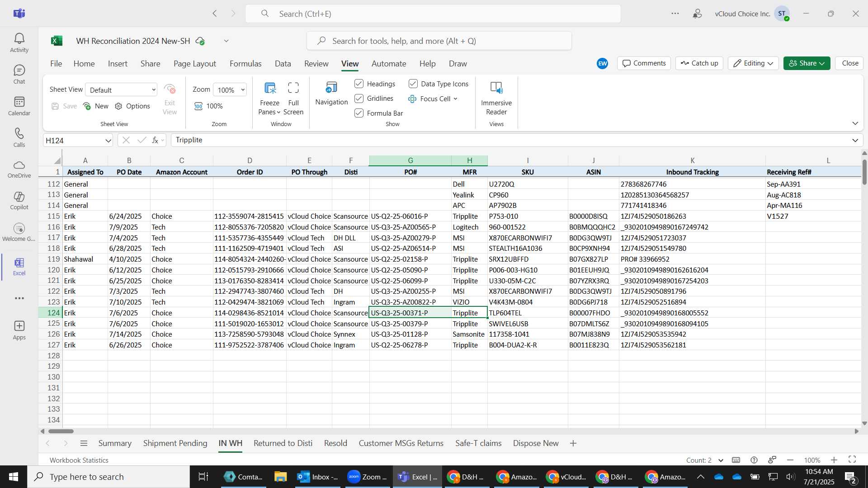Click the horizontal scrollbar thumb

[61, 431]
